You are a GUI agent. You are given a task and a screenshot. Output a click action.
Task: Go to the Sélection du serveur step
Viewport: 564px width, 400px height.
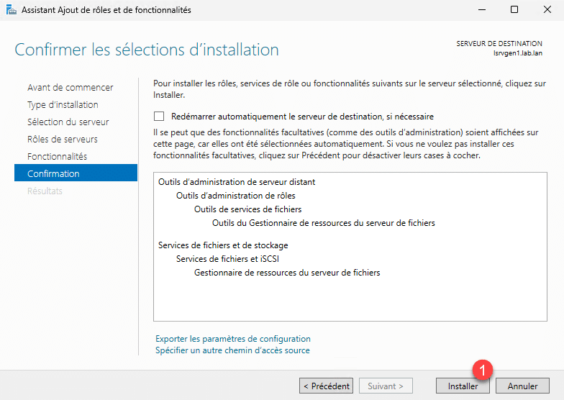pyautogui.click(x=68, y=122)
